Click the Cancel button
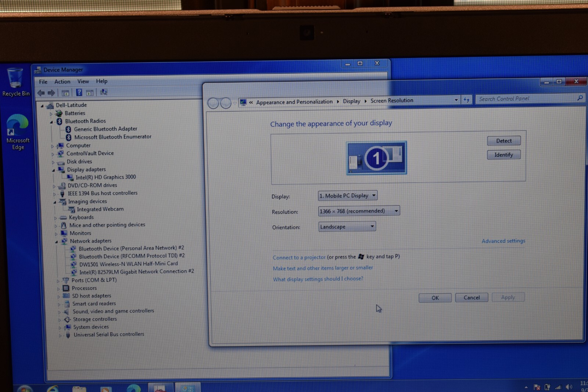The image size is (588, 392). tap(472, 298)
